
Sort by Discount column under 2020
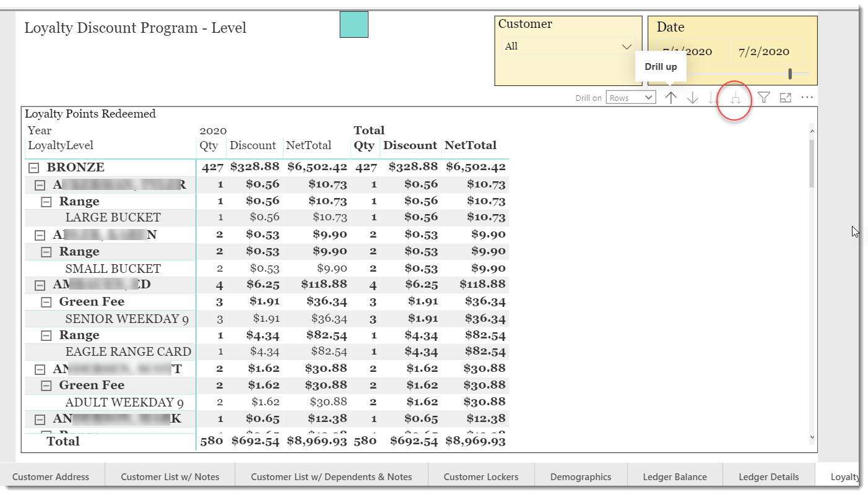pos(253,145)
